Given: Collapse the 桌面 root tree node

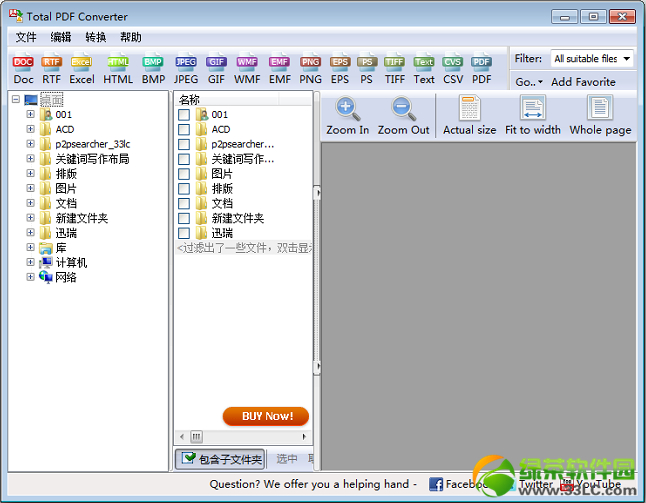Looking at the screenshot, I should click(x=16, y=99).
